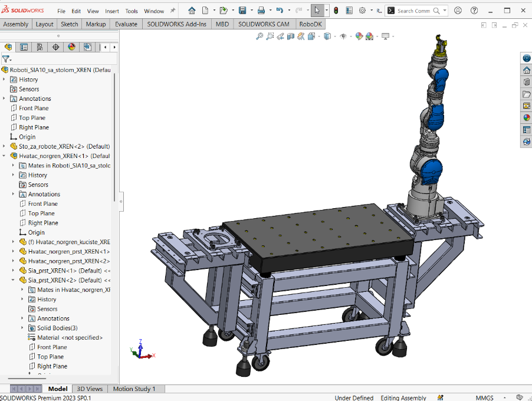This screenshot has height=401, width=532.
Task: Open File Explorer folder in task pane
Action: [x=527, y=94]
